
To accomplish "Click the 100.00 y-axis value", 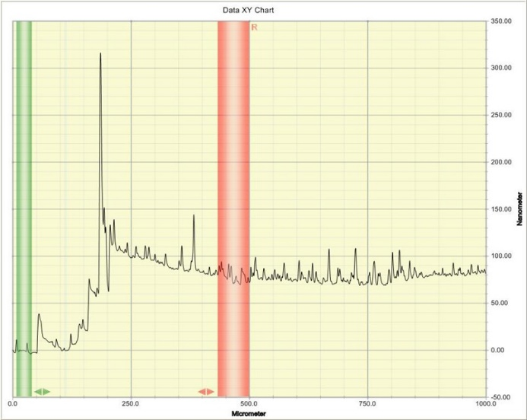I will [x=501, y=256].
